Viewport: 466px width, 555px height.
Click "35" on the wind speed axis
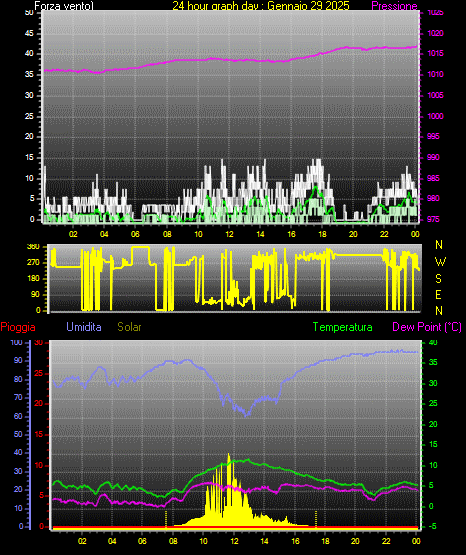(29, 74)
